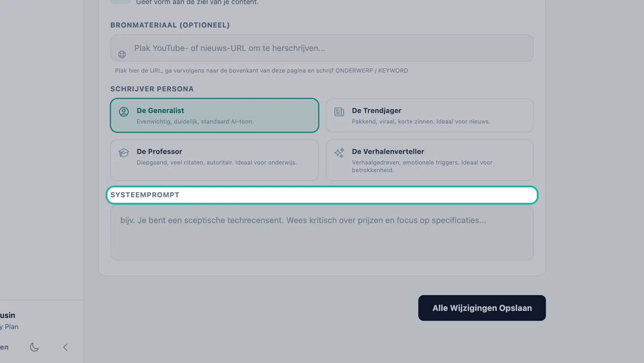Viewport: 644px width, 363px height.
Task: Pick the De Professor persona title
Action: pos(159,151)
